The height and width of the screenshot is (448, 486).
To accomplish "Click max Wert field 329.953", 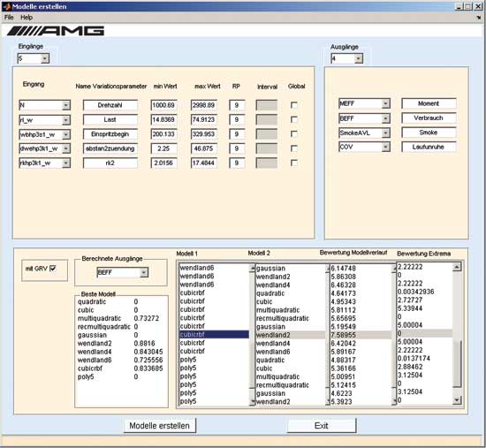I will point(203,134).
